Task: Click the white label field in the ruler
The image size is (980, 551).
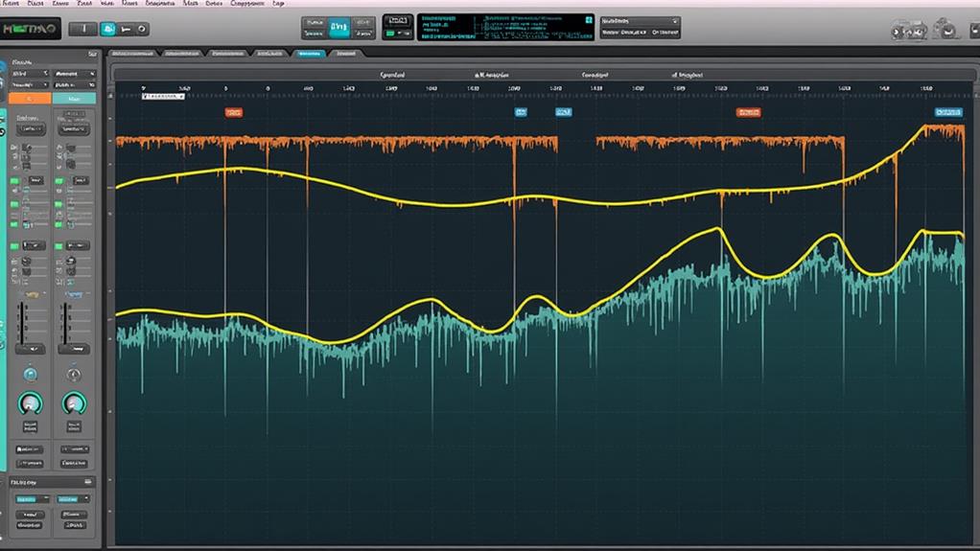Action: (163, 97)
